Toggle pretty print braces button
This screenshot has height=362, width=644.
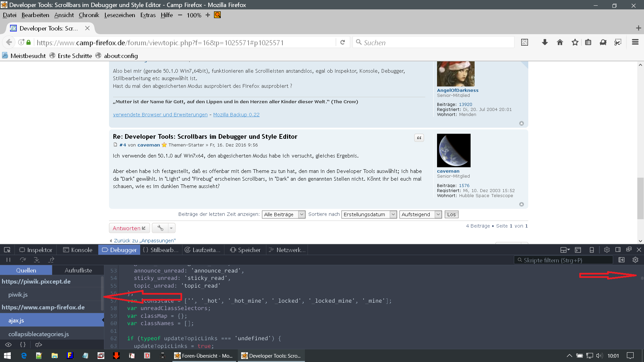click(23, 345)
